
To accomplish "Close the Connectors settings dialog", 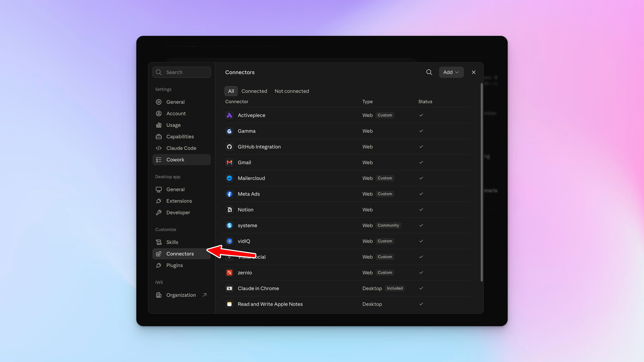I will [474, 72].
